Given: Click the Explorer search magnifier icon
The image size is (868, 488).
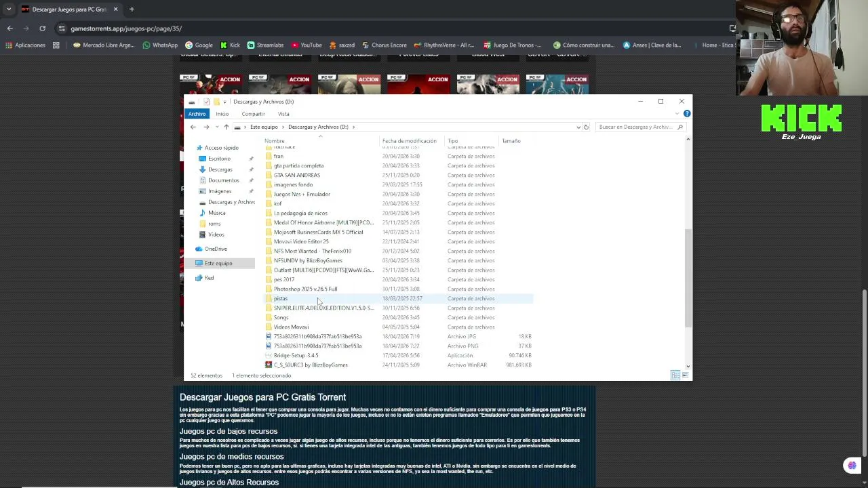Looking at the screenshot, I should 680,127.
